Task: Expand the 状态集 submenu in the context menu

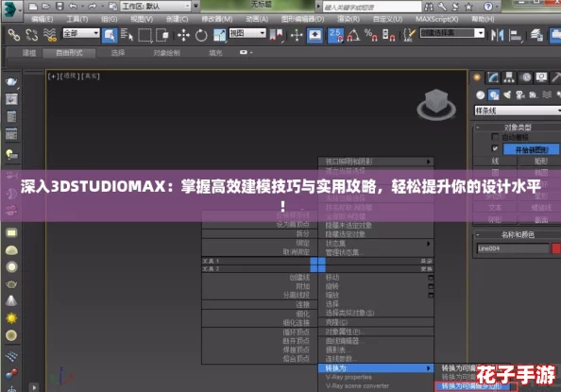Action: click(x=376, y=244)
